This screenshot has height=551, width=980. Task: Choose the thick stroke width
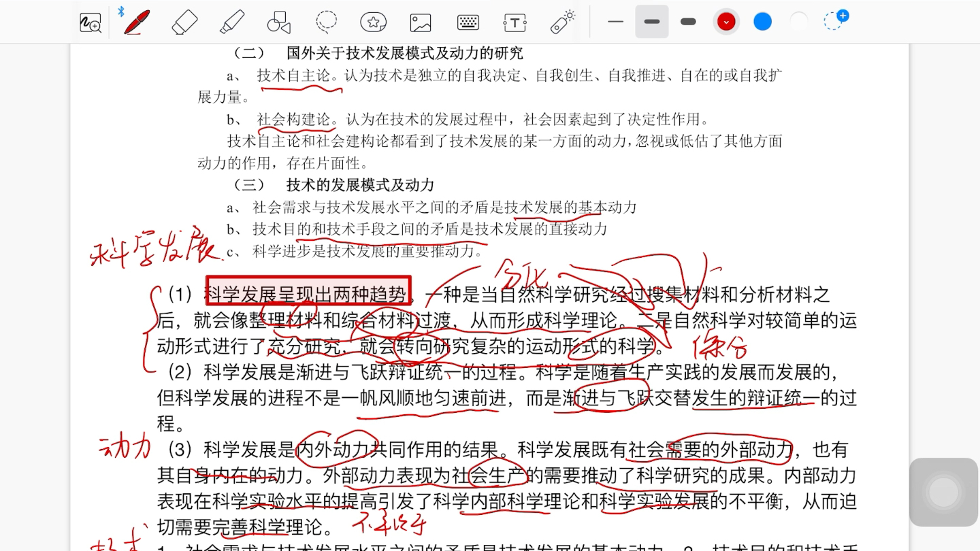point(688,22)
